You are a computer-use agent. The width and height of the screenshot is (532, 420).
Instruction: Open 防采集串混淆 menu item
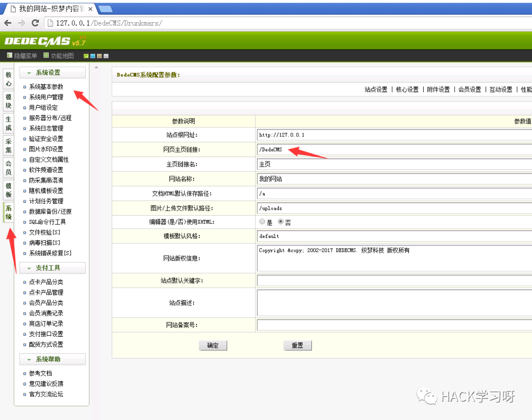(46, 181)
